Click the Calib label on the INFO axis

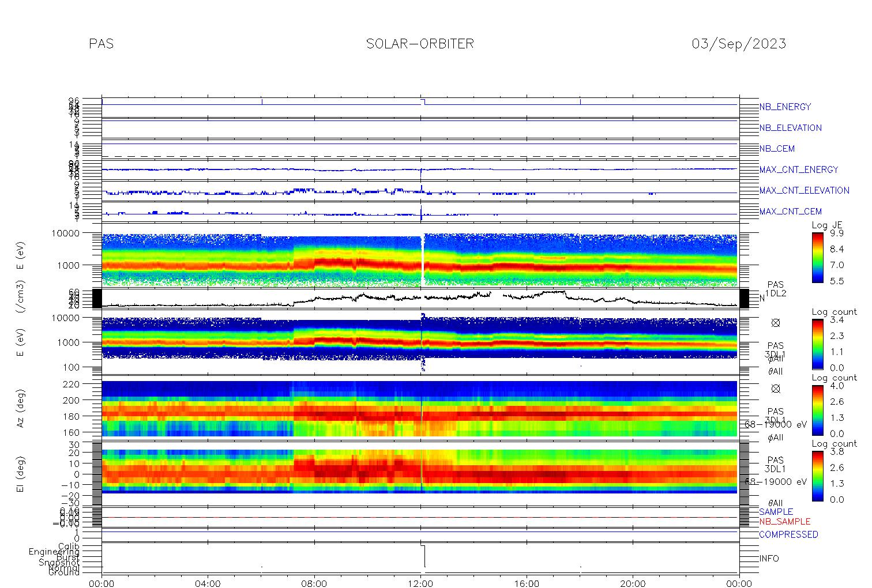tap(69, 546)
